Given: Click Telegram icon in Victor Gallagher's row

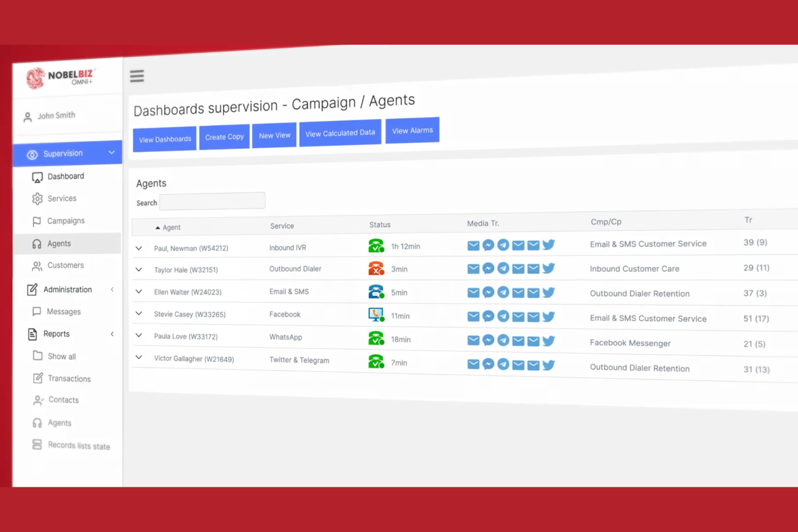Looking at the screenshot, I should 503,364.
